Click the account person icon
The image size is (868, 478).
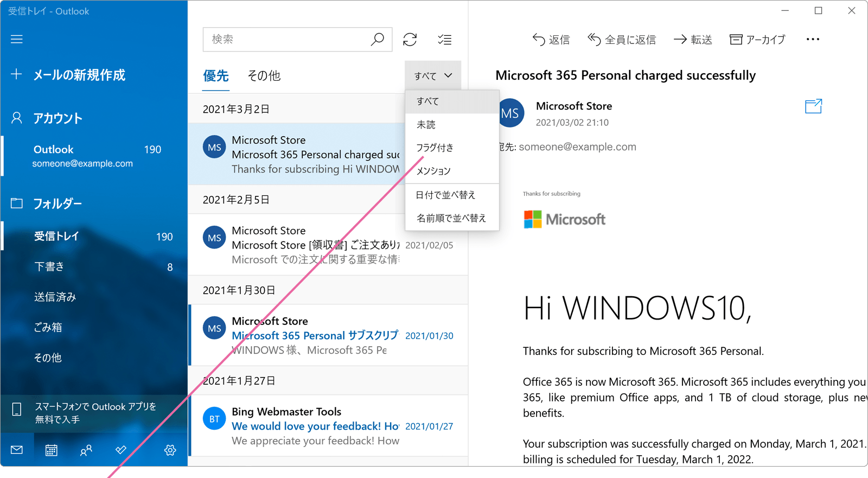click(17, 118)
